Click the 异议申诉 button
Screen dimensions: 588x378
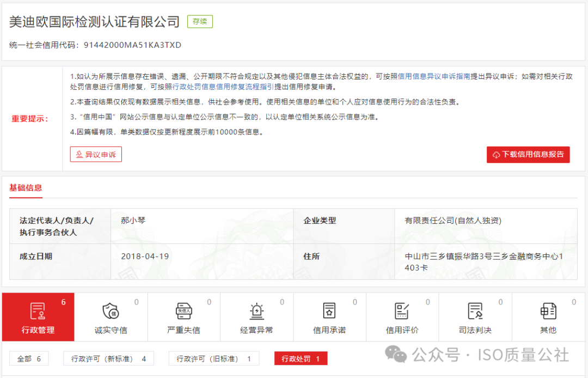[96, 154]
